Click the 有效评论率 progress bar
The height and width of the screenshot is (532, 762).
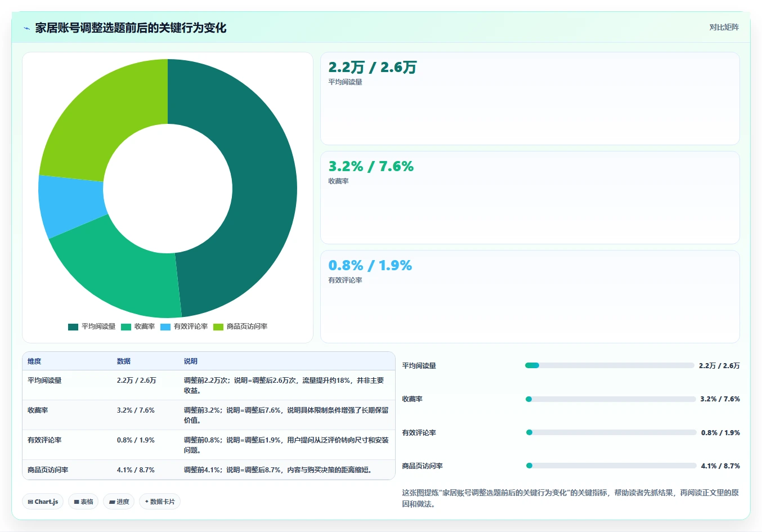[x=611, y=432]
